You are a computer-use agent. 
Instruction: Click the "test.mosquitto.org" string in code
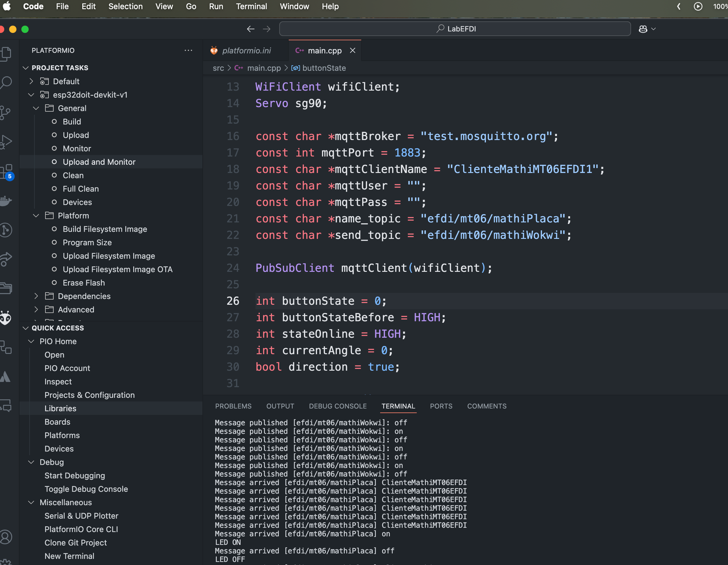(x=486, y=136)
